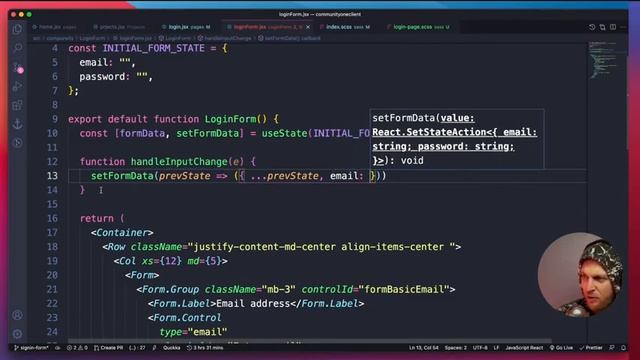The image size is (640, 360).
Task: Click the bracket counter '27' in status bar
Action: pos(138,348)
